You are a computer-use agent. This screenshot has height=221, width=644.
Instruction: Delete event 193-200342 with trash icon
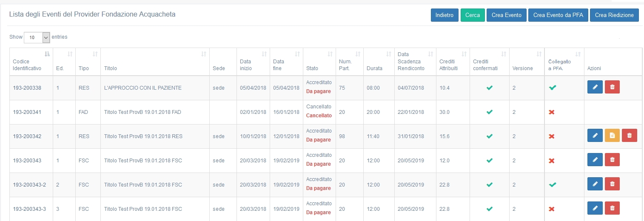[630, 135]
